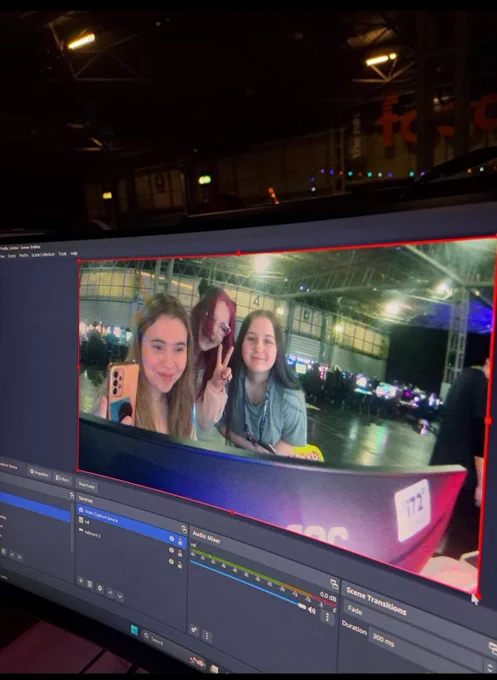497x680 pixels.
Task: Open the Profile menu
Action: [23, 255]
